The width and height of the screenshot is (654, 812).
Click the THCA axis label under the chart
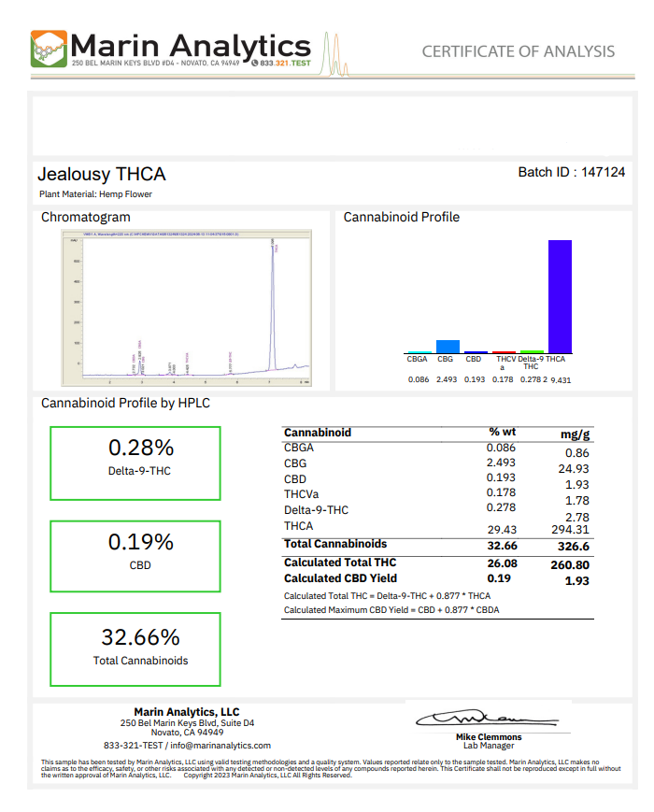coord(555,359)
